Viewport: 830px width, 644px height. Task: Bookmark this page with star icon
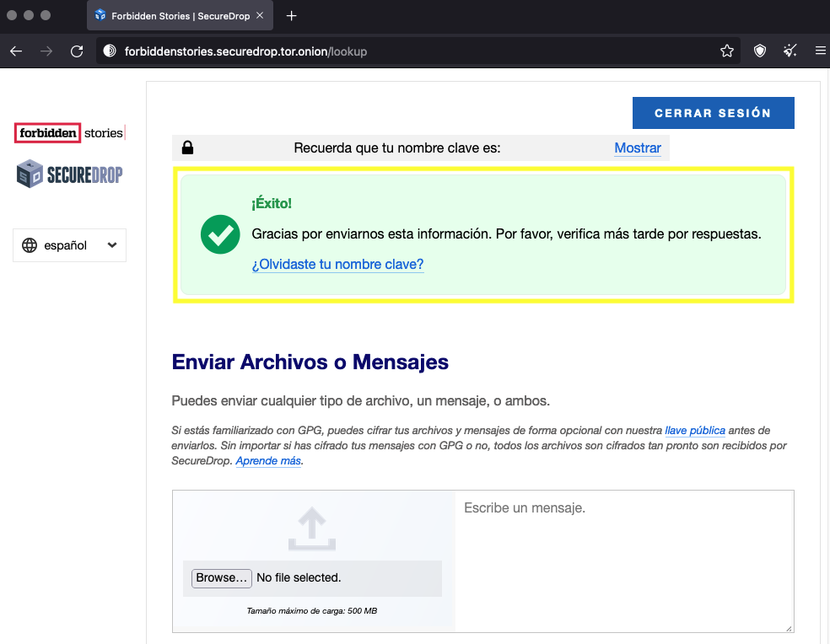click(x=726, y=51)
